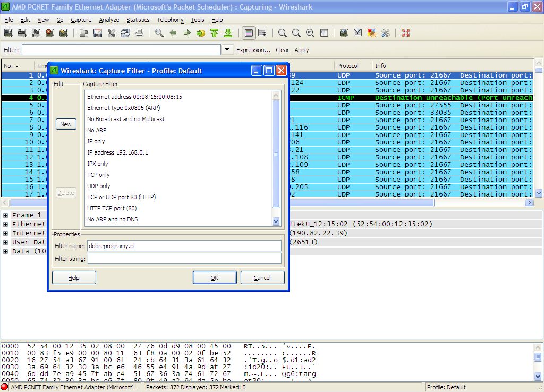This screenshot has height=392, width=544.
Task: Stop the running capture via toolbar
Action: point(50,33)
